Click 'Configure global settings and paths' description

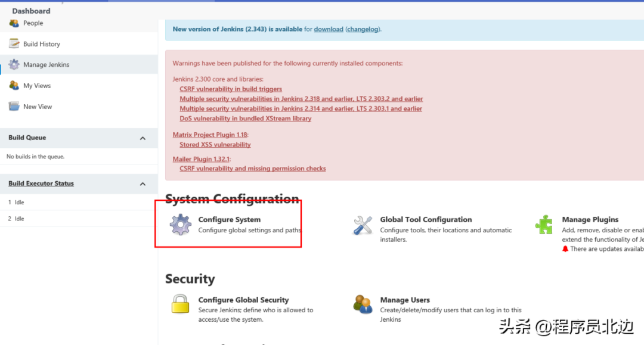[x=250, y=230]
